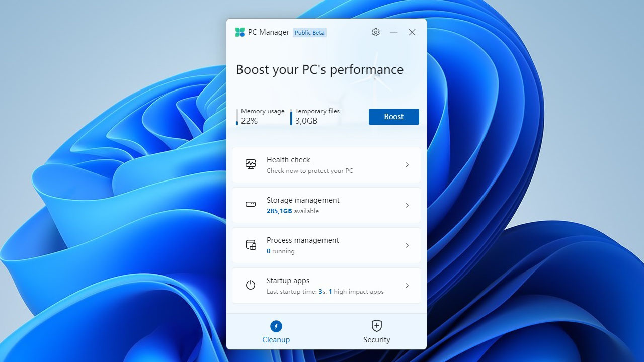Switch to the Security tab label
The width and height of the screenshot is (644, 362).
tap(377, 340)
